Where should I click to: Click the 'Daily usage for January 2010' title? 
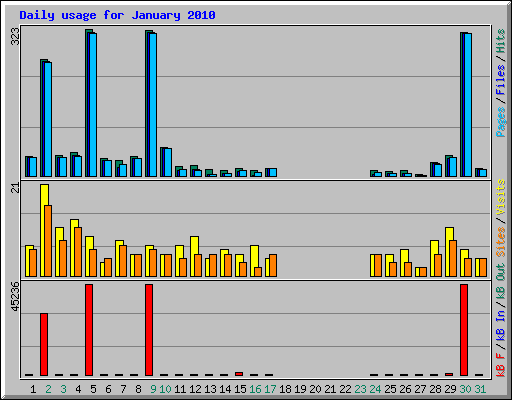pyautogui.click(x=117, y=15)
